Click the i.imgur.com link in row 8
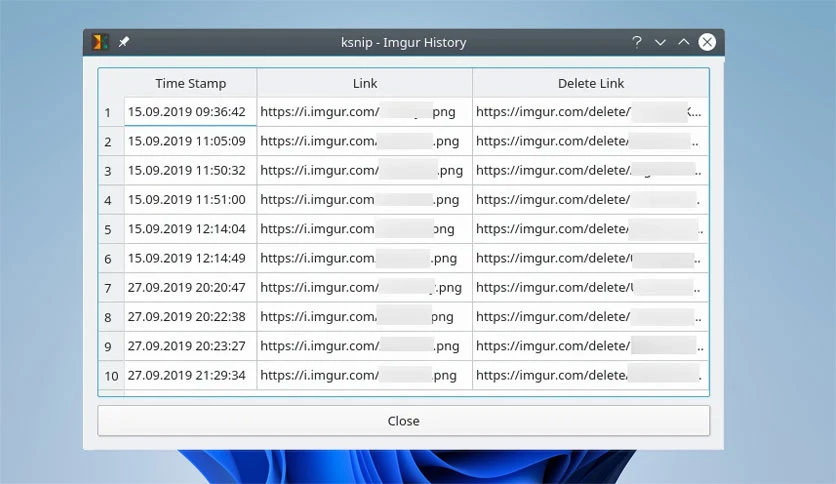Screen dimensions: 836x484 [365, 317]
